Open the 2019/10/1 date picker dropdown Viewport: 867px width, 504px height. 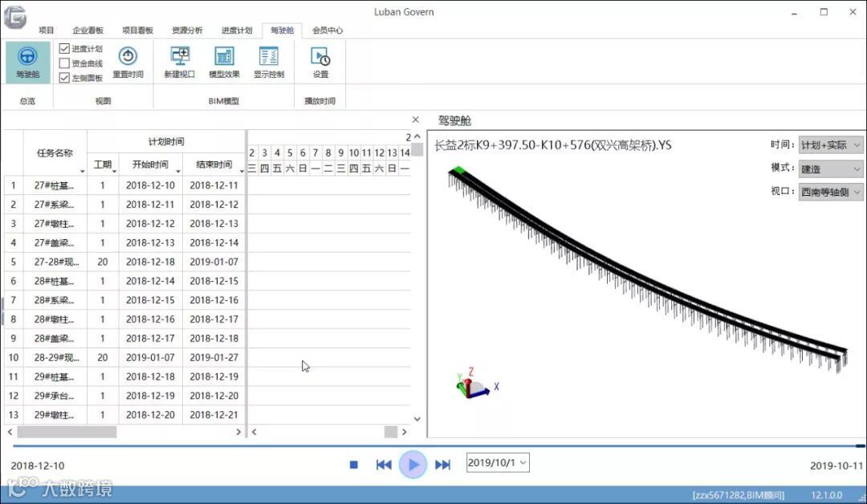click(x=523, y=462)
